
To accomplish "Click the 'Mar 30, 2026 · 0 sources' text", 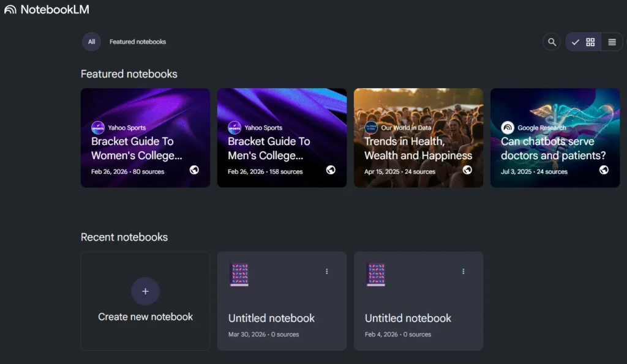I will pos(263,334).
